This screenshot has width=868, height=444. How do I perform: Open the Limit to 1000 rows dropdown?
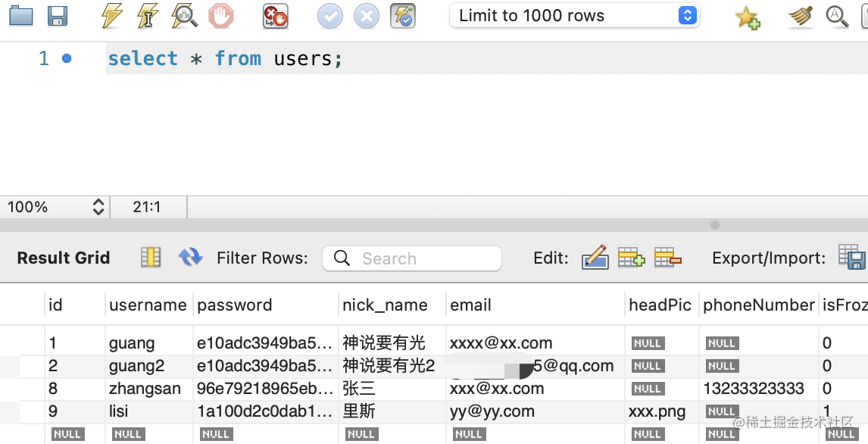574,16
